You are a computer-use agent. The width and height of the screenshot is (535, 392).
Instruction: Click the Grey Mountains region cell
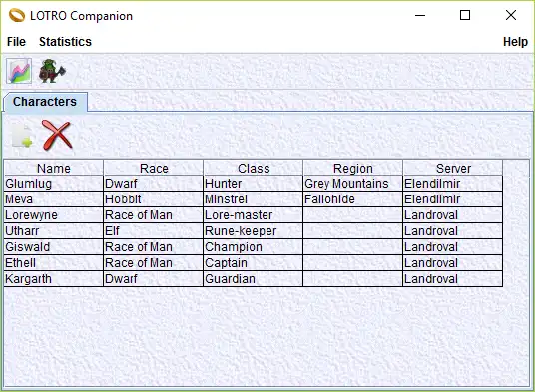[x=352, y=184]
